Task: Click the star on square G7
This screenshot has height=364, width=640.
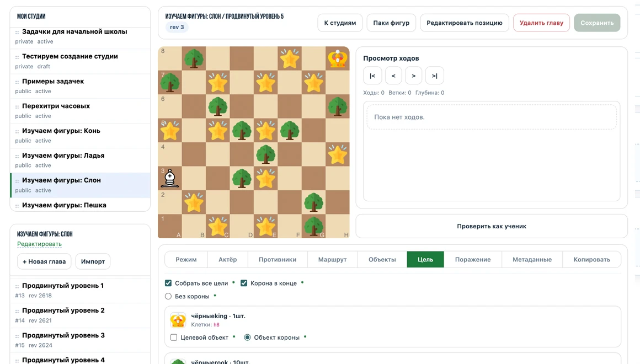Action: (313, 82)
